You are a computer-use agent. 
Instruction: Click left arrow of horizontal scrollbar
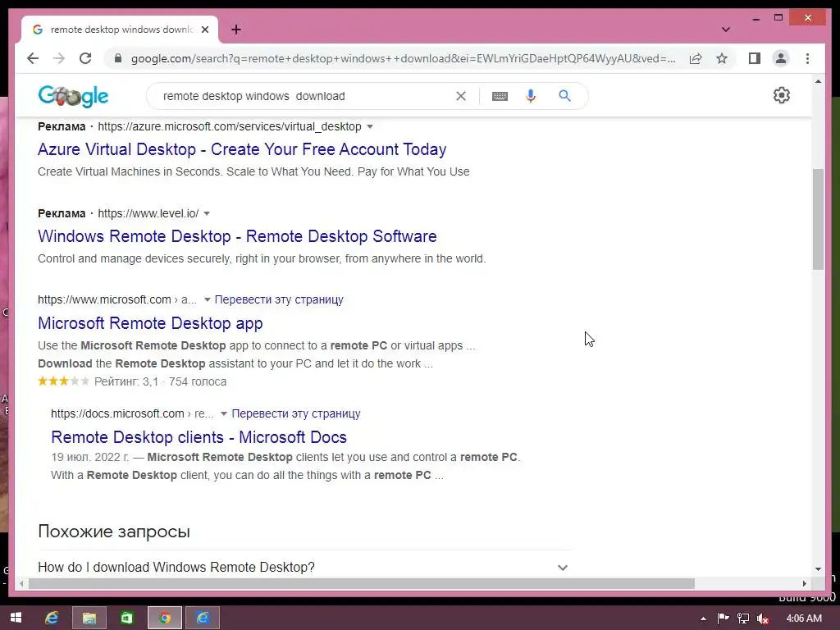(x=21, y=584)
